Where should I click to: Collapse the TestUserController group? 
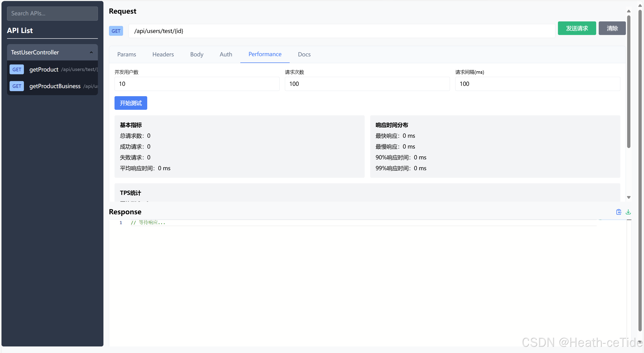coord(91,52)
